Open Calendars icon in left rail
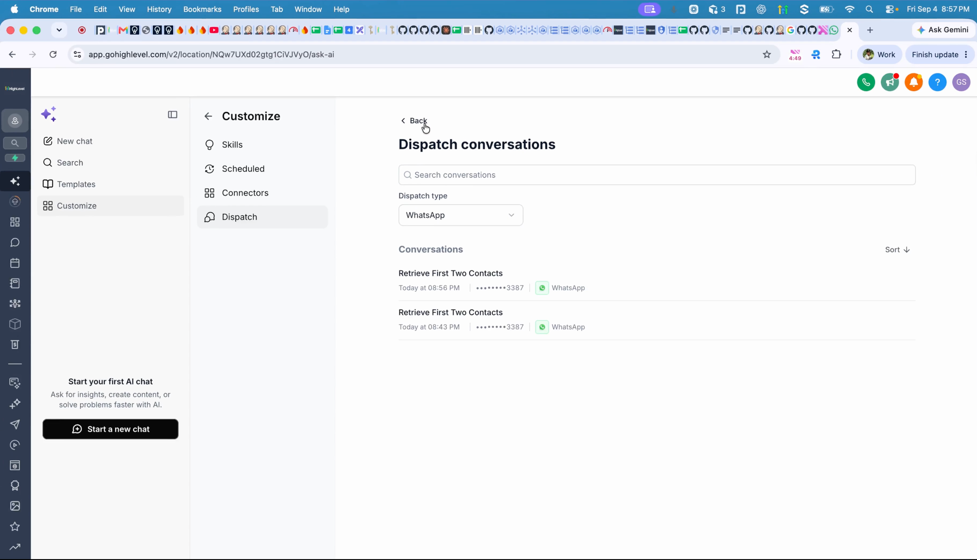 (x=15, y=263)
